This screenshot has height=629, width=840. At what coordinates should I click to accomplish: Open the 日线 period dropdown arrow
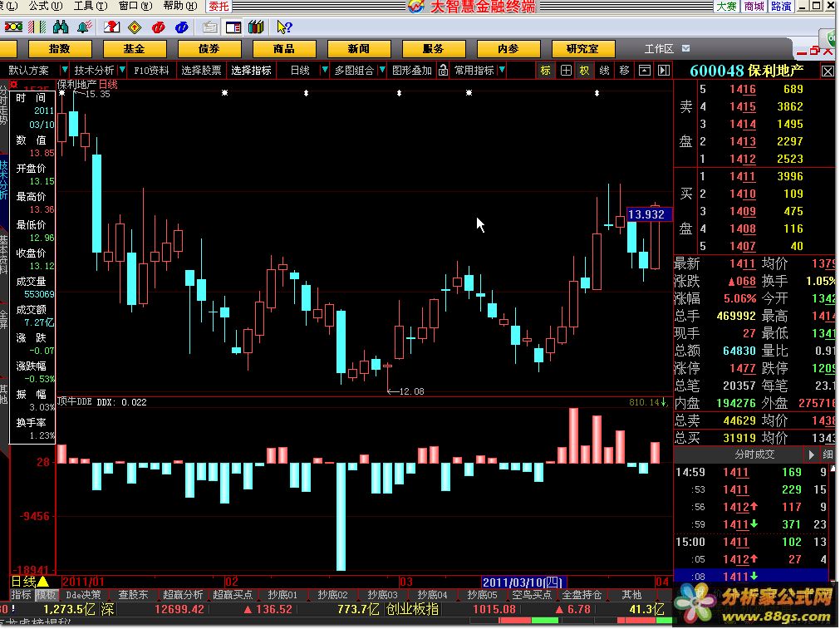pyautogui.click(x=324, y=70)
